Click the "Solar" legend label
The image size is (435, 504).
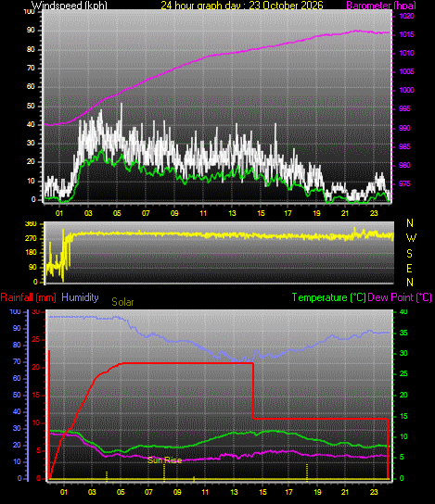tap(122, 302)
